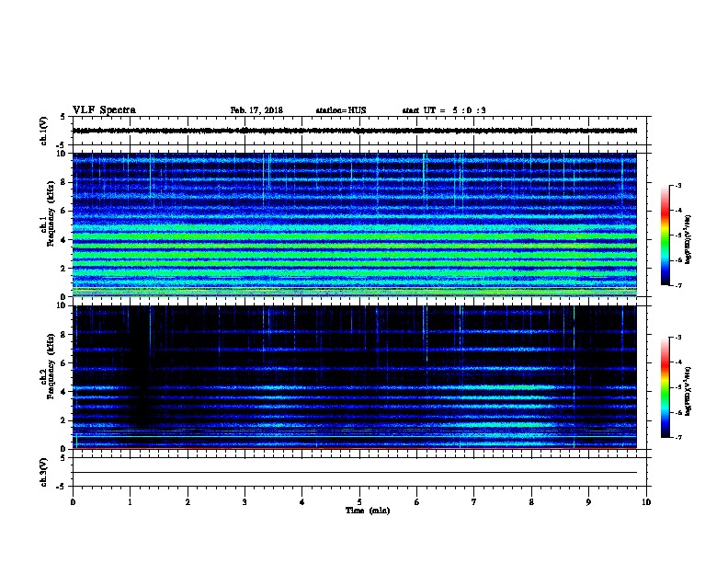Click the "6" kHz tick label on the ch.2 frequency axis
This screenshot has width=728, height=563.
[x=63, y=362]
